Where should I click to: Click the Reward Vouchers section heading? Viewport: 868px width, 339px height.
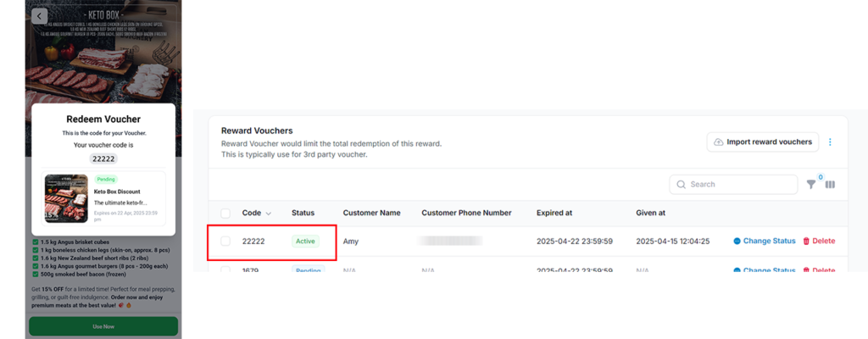coord(257,131)
